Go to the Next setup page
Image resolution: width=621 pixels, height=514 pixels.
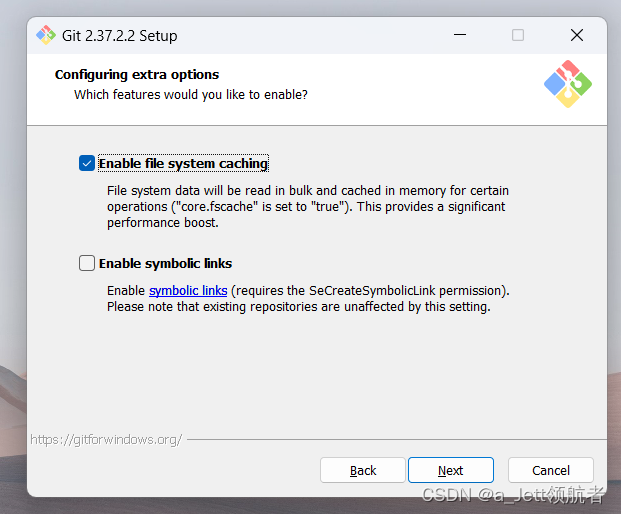click(451, 470)
